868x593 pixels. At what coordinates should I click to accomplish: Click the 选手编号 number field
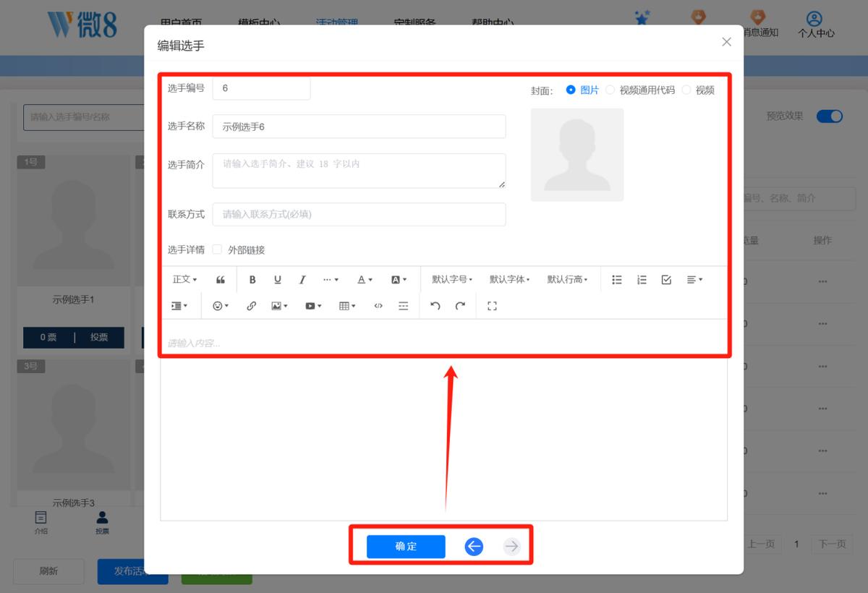tap(261, 88)
